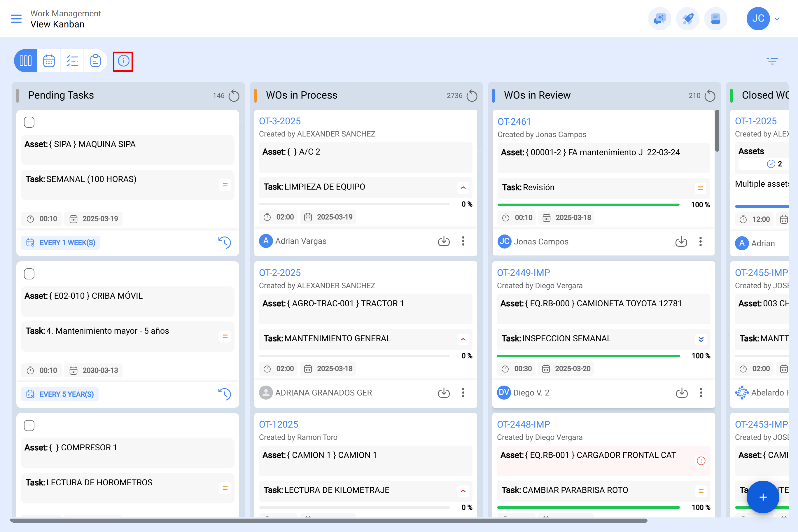Open more options for OT-2-2025
Screen dimensions: 798x532
(x=463, y=393)
